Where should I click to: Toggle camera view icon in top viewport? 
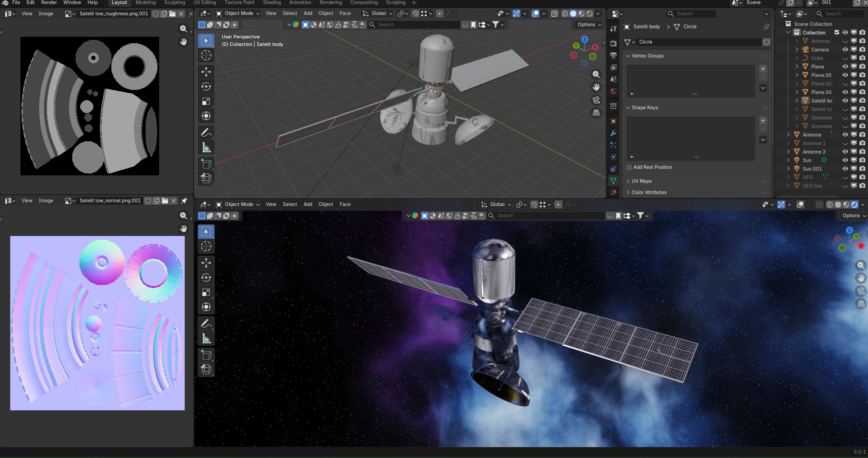[x=596, y=100]
